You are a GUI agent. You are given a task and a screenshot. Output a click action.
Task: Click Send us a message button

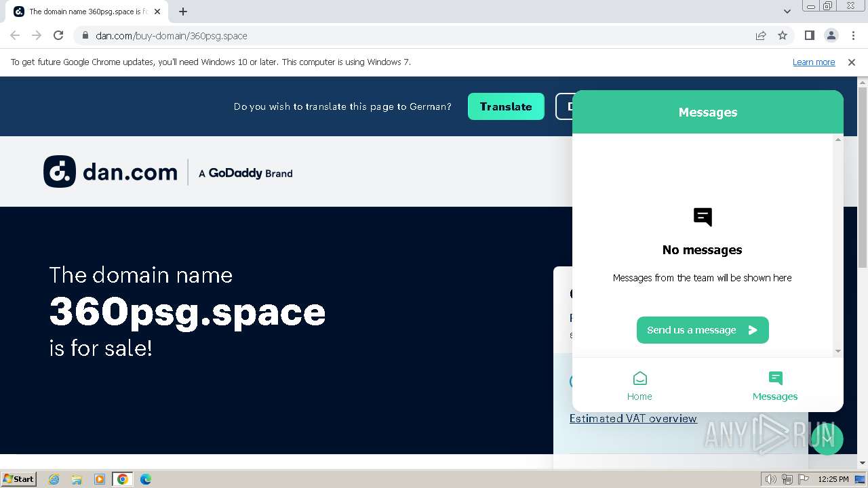point(703,330)
